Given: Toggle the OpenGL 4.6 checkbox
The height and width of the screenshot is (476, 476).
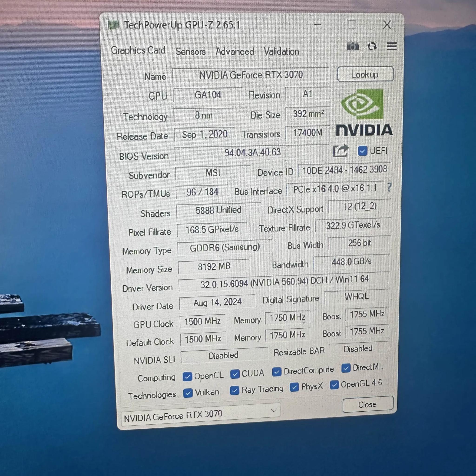Looking at the screenshot, I should click(334, 385).
